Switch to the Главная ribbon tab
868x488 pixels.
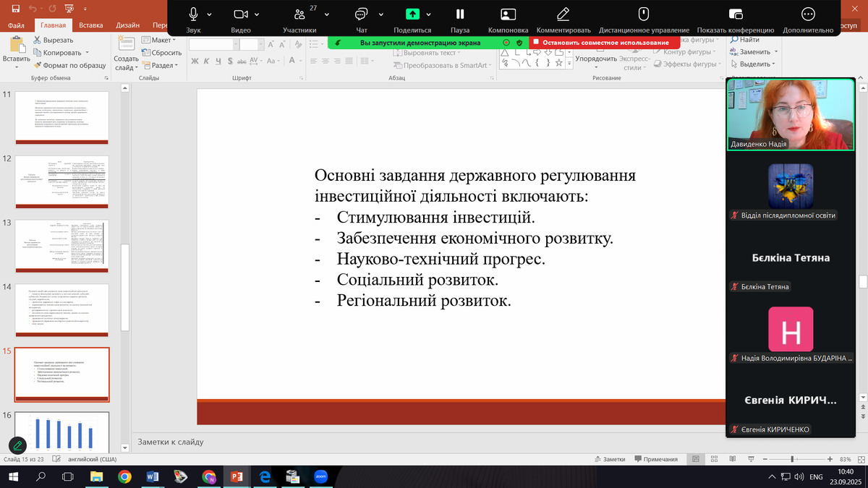coord(54,25)
